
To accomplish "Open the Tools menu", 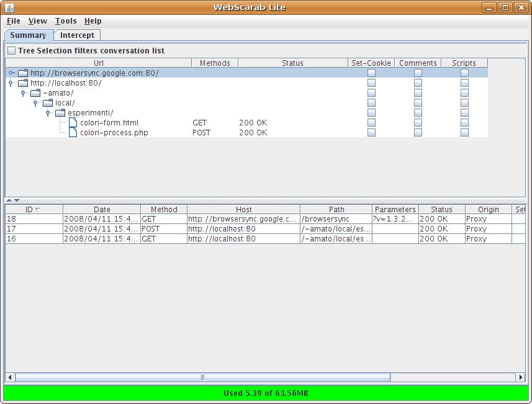I will click(x=66, y=21).
